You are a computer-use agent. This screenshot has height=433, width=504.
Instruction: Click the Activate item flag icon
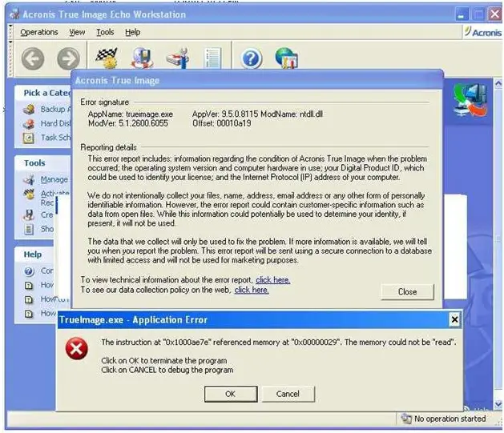(x=29, y=194)
